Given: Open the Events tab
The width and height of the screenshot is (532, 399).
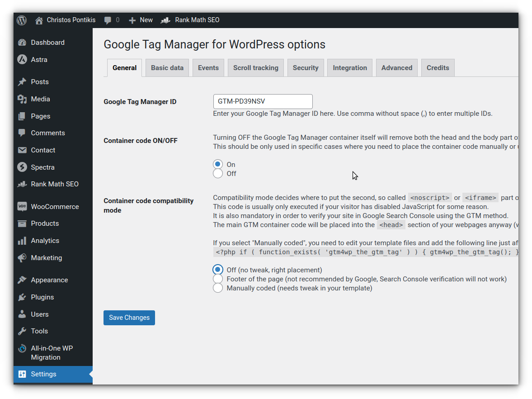Looking at the screenshot, I should click(x=208, y=68).
